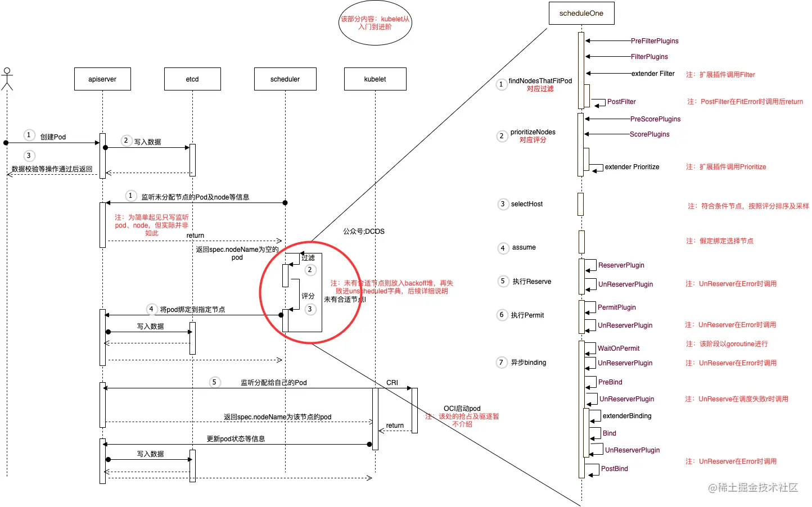Click the red kubelet note ellipse
The width and height of the screenshot is (812, 507).
(375, 23)
